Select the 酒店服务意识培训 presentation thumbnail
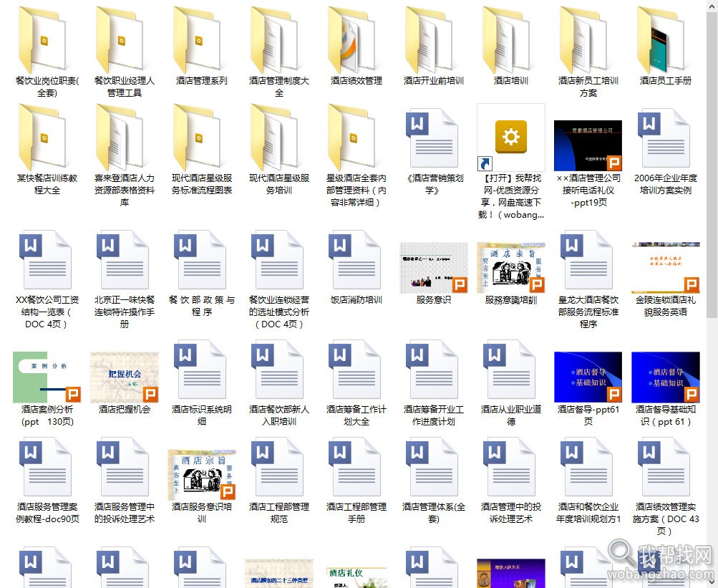The width and height of the screenshot is (718, 588). [201, 475]
